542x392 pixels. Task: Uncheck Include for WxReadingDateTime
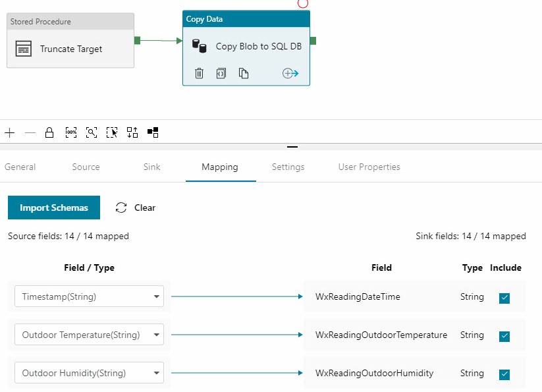click(x=504, y=298)
